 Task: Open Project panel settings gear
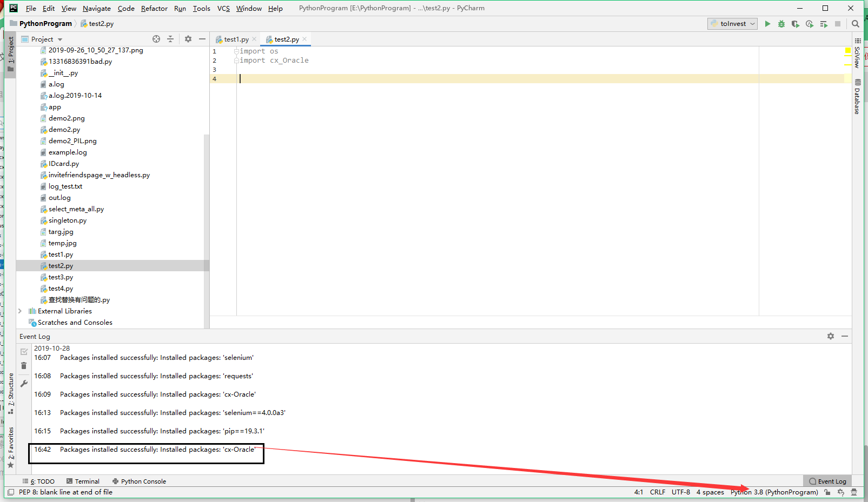[x=188, y=38]
